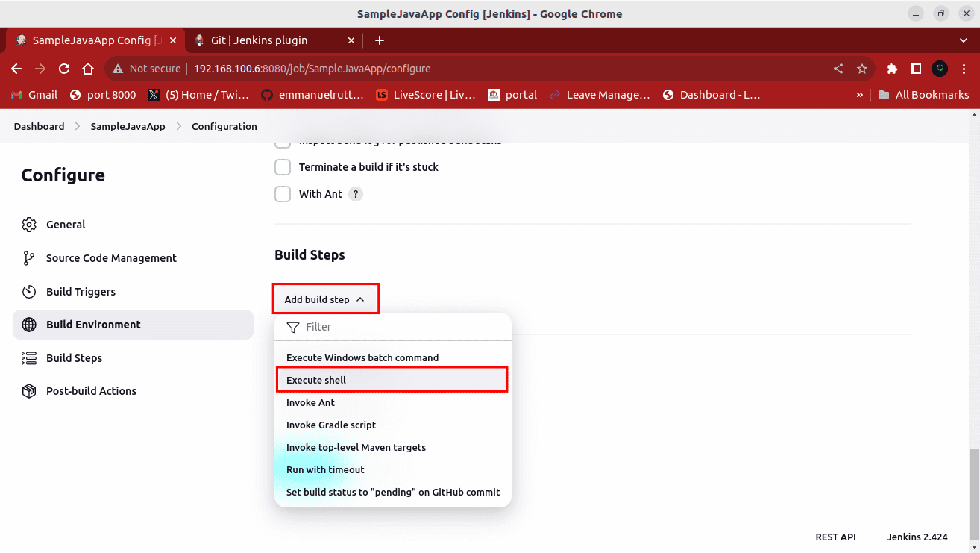Collapse the Add build step dropdown
This screenshot has width=980, height=553.
(x=325, y=299)
